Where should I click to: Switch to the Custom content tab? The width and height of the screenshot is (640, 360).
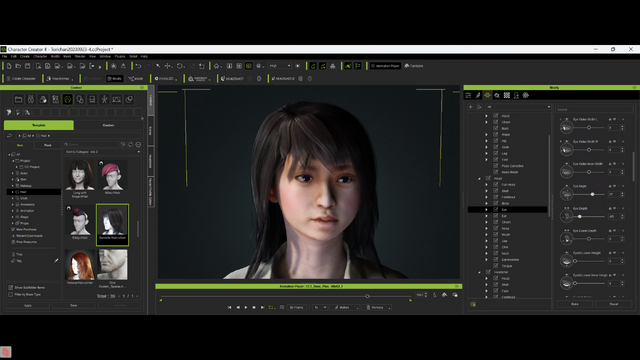tap(109, 125)
